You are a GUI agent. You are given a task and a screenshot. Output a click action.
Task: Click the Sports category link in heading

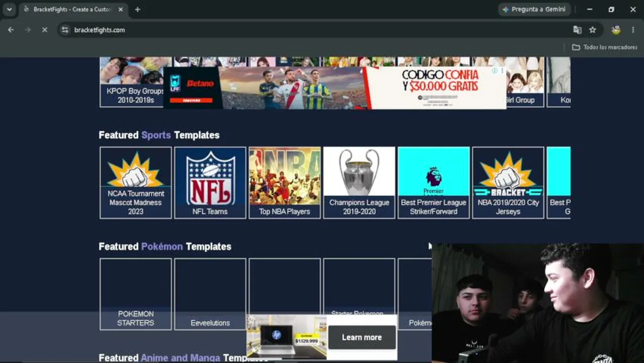tap(156, 135)
